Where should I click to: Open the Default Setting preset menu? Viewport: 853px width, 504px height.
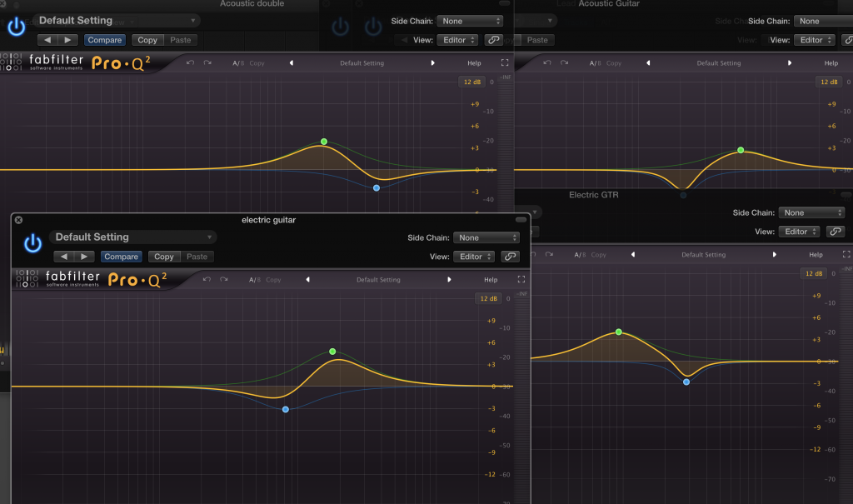coord(132,237)
